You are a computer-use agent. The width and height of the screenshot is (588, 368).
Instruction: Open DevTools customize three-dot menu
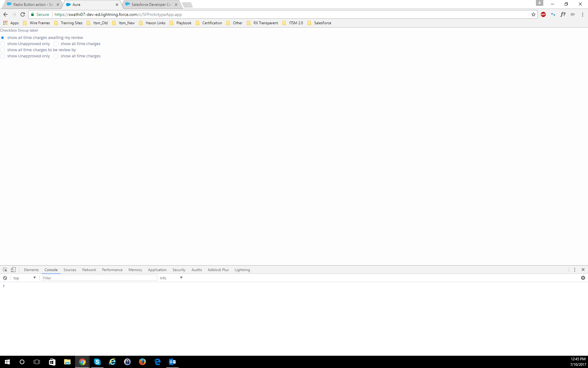(x=575, y=270)
